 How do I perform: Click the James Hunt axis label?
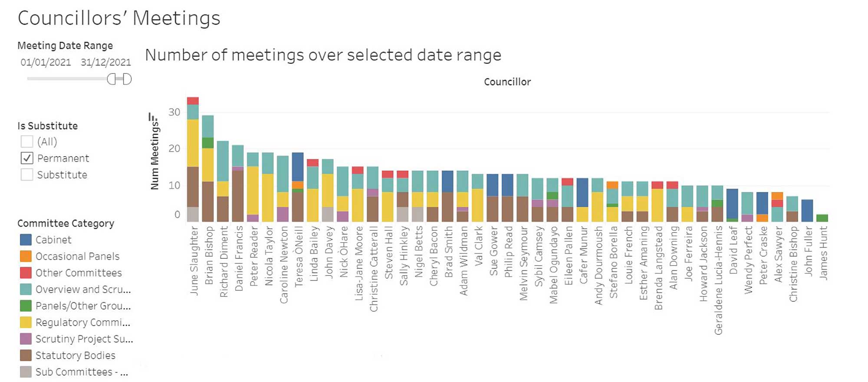tap(823, 253)
